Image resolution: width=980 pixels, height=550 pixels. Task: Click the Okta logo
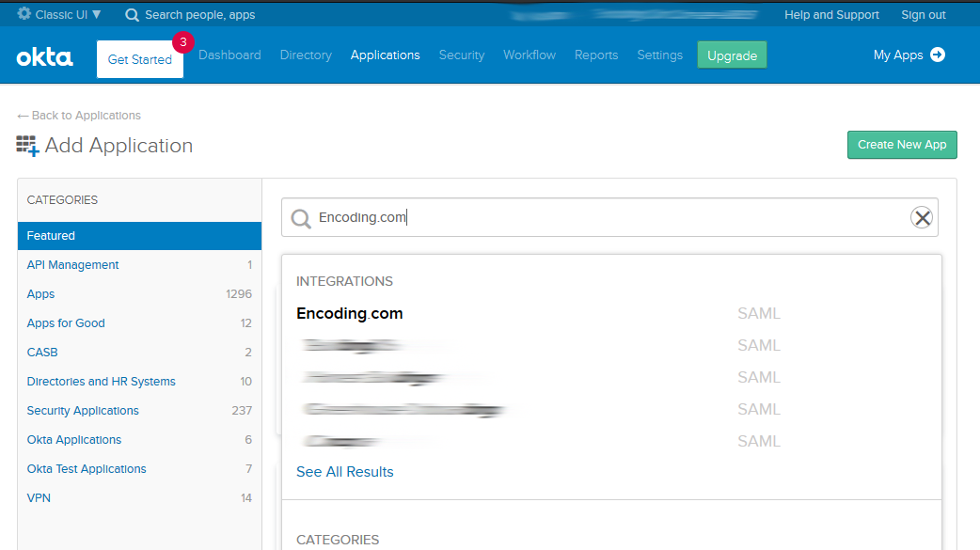tap(44, 56)
